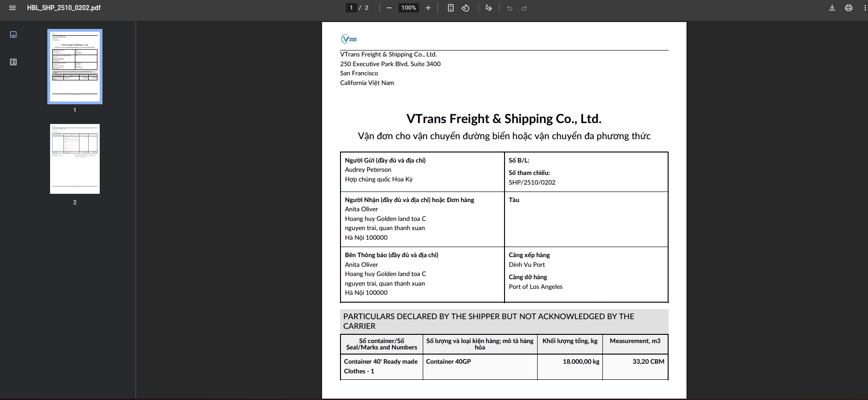Switch to thumbnails view in sidebar

(x=13, y=34)
